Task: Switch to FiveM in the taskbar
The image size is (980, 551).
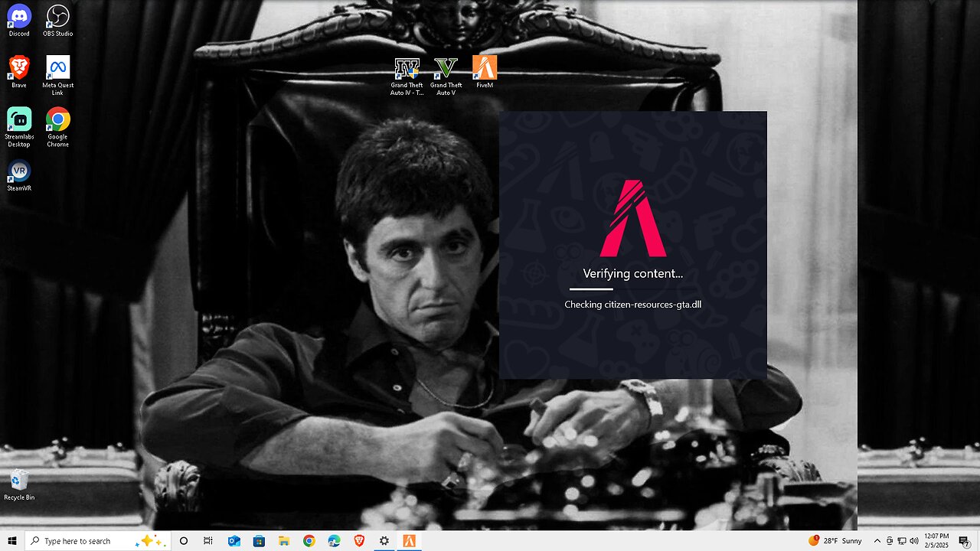Action: (x=410, y=541)
